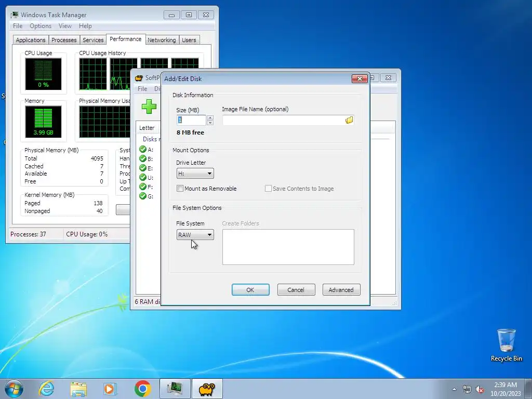
Task: Switch to Processes tab
Action: (x=64, y=40)
